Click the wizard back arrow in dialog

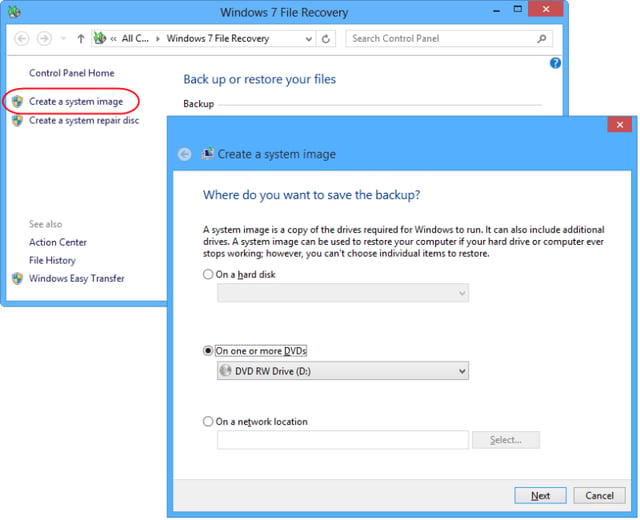tap(184, 154)
